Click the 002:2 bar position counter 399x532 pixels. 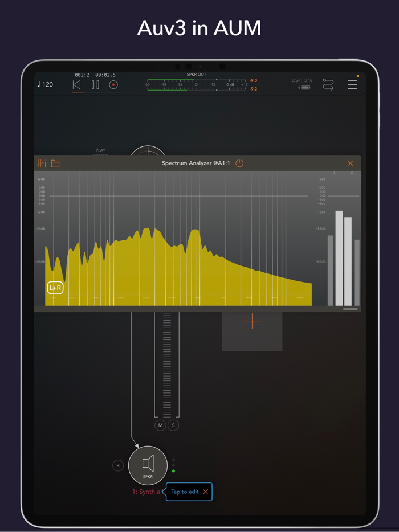[82, 75]
